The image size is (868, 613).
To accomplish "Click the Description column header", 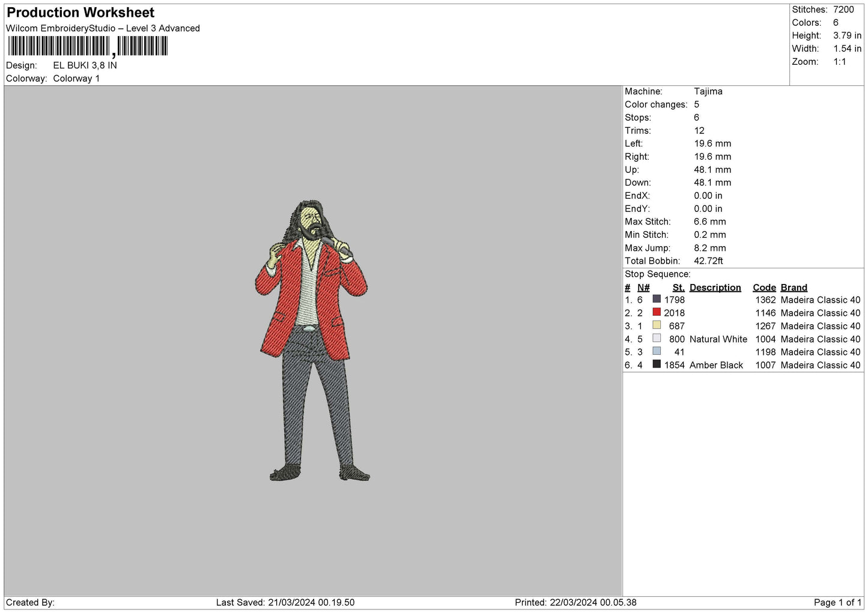I will tap(715, 288).
